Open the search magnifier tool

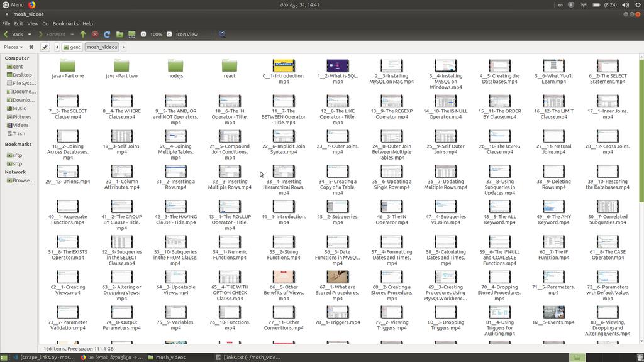pyautogui.click(x=222, y=35)
